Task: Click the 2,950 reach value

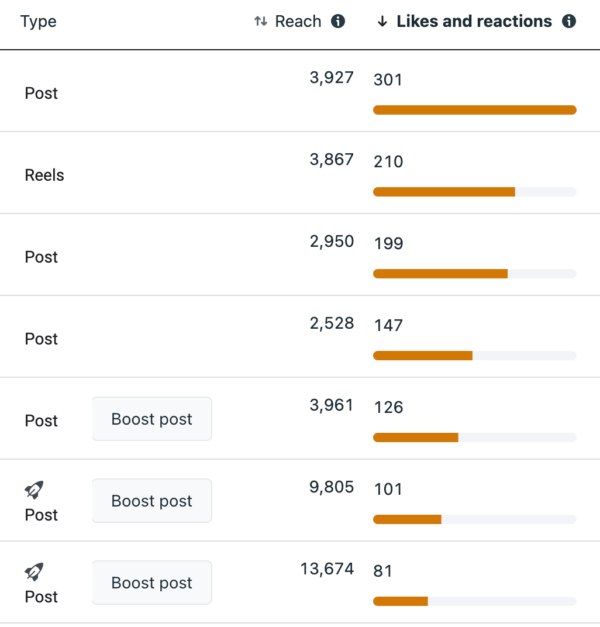Action: click(330, 242)
